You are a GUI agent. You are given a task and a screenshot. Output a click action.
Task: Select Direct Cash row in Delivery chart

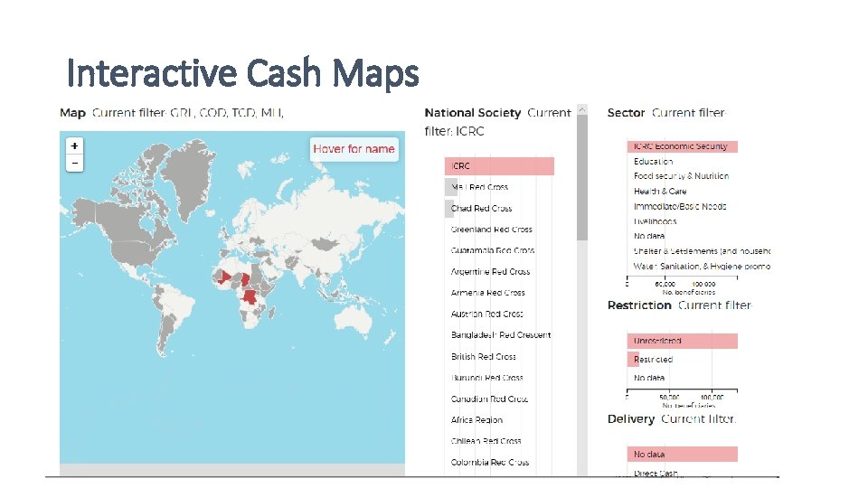pyautogui.click(x=656, y=473)
